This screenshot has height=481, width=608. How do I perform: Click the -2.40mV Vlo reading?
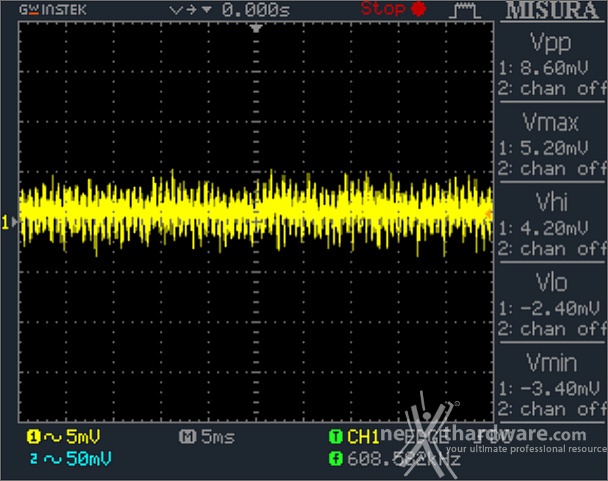coord(560,308)
